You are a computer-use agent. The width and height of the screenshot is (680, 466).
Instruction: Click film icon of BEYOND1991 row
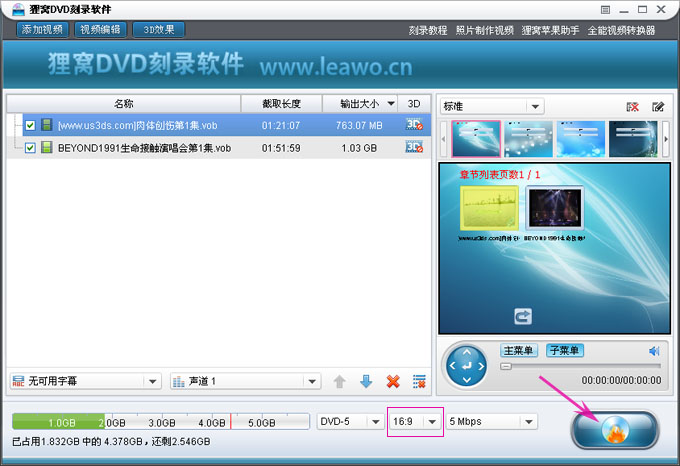pyautogui.click(x=46, y=147)
